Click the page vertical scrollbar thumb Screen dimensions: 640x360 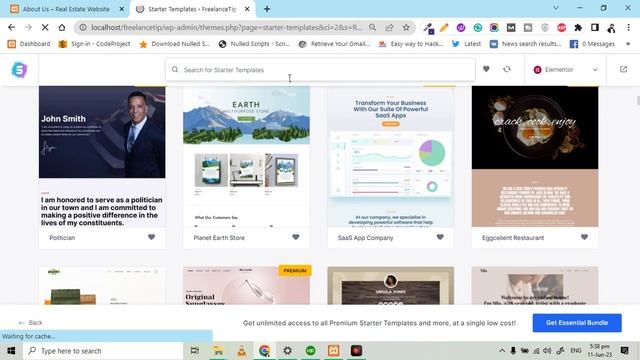pyautogui.click(x=638, y=100)
